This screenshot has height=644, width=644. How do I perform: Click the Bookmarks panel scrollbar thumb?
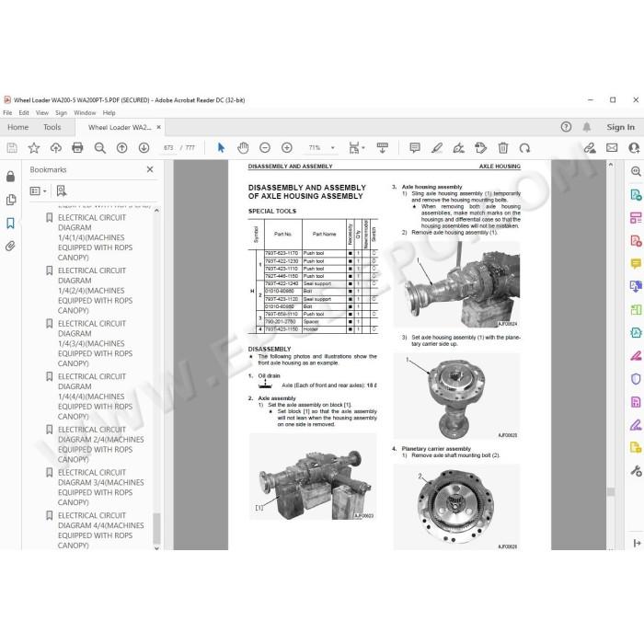click(156, 528)
